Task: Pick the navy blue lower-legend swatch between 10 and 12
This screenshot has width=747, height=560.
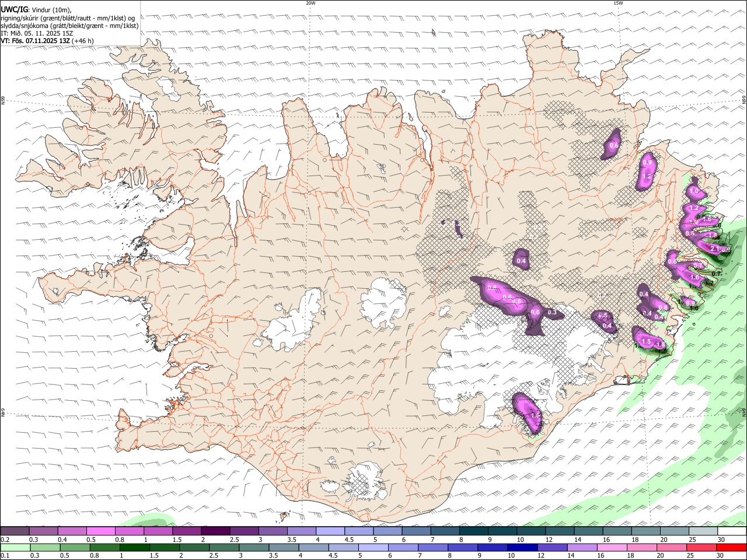Action: 522,547
